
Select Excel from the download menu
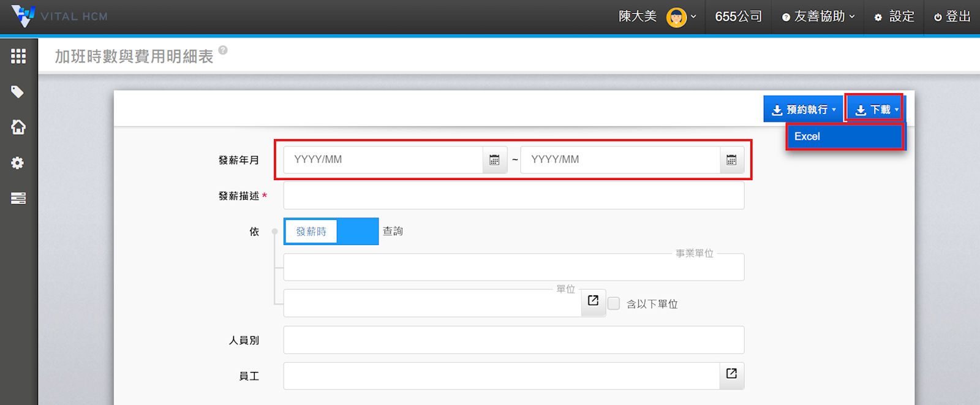pos(844,137)
